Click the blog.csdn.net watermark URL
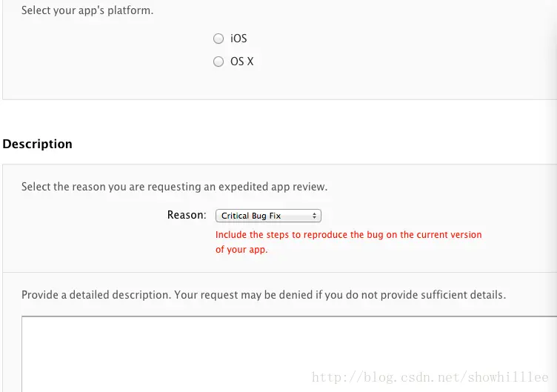Viewport: 557px width, 392px height. click(430, 377)
